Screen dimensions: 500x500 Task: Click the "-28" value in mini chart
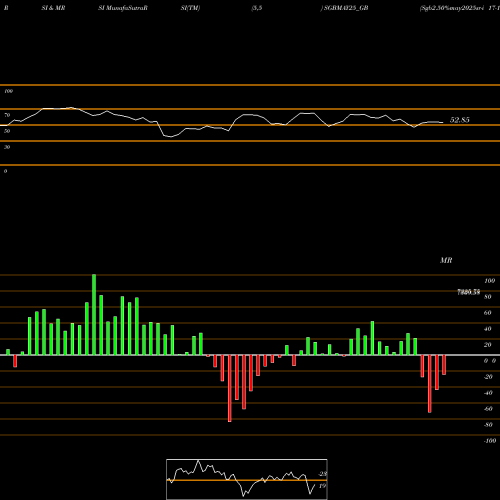click(322, 474)
